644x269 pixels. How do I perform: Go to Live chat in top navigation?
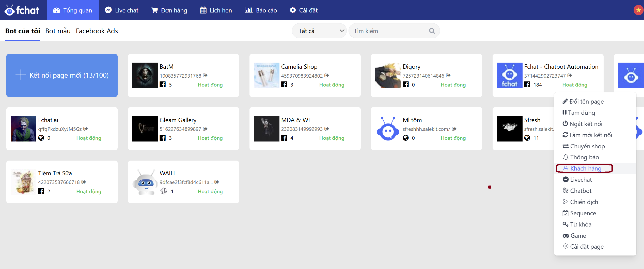(122, 10)
